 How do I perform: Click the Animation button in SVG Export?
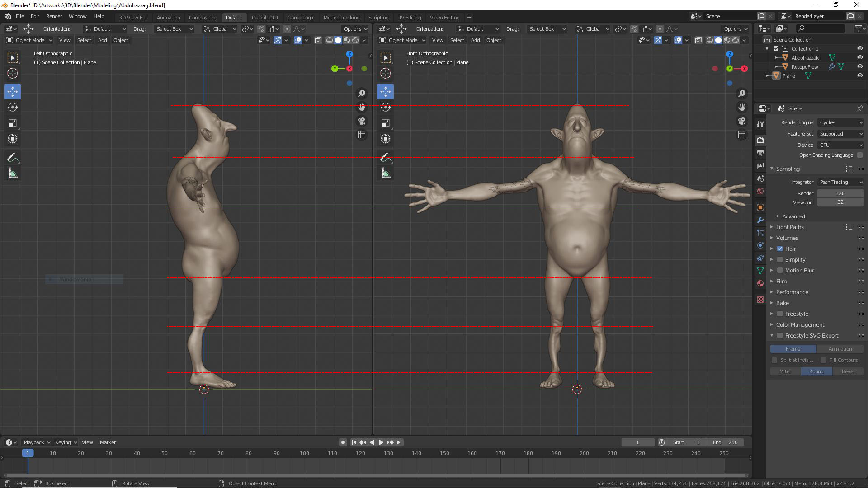click(840, 349)
